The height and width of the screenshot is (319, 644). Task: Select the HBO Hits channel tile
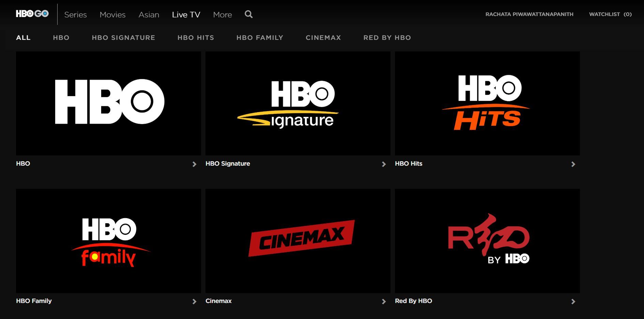coord(487,102)
